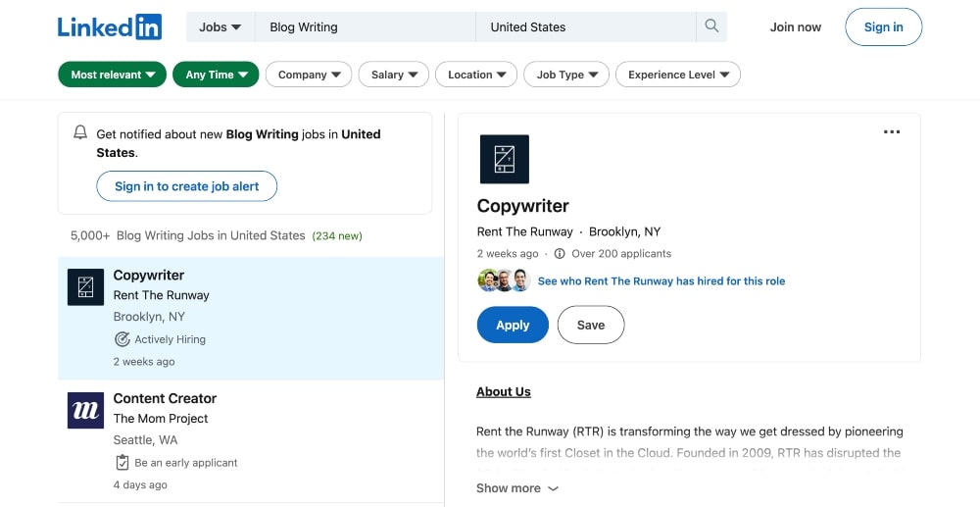
Task: Click the Blog Writing search field
Action: pos(365,26)
